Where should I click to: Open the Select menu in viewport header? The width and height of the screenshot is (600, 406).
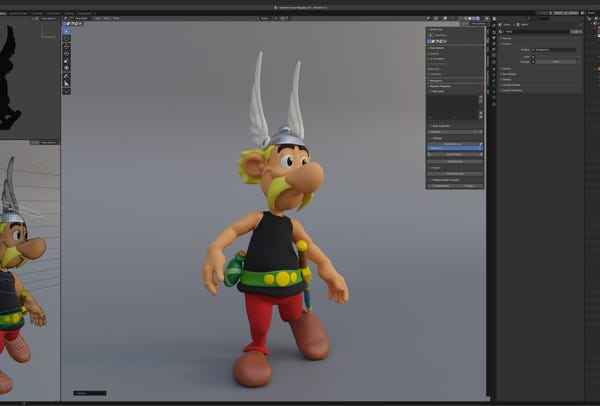coord(107,18)
